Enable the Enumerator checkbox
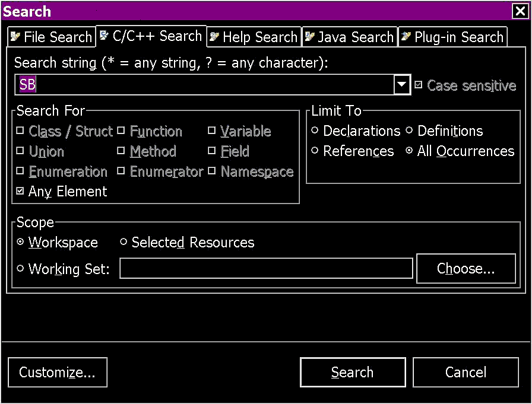The width and height of the screenshot is (532, 404). tap(121, 171)
